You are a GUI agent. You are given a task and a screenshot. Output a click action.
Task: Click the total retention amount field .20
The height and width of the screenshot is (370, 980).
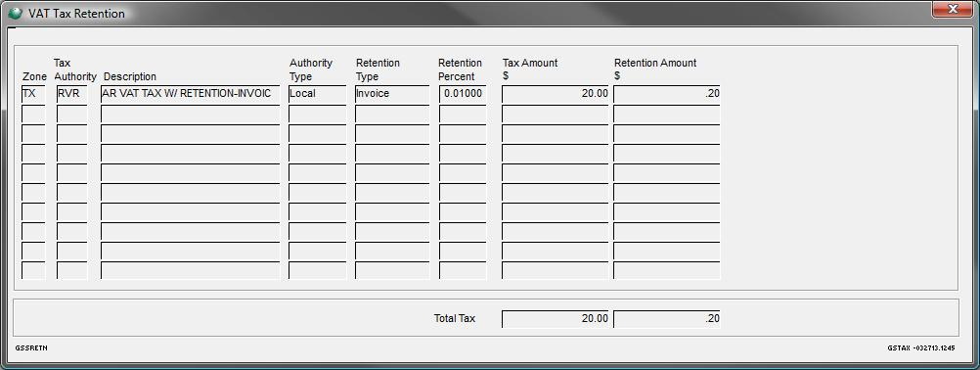tap(667, 319)
